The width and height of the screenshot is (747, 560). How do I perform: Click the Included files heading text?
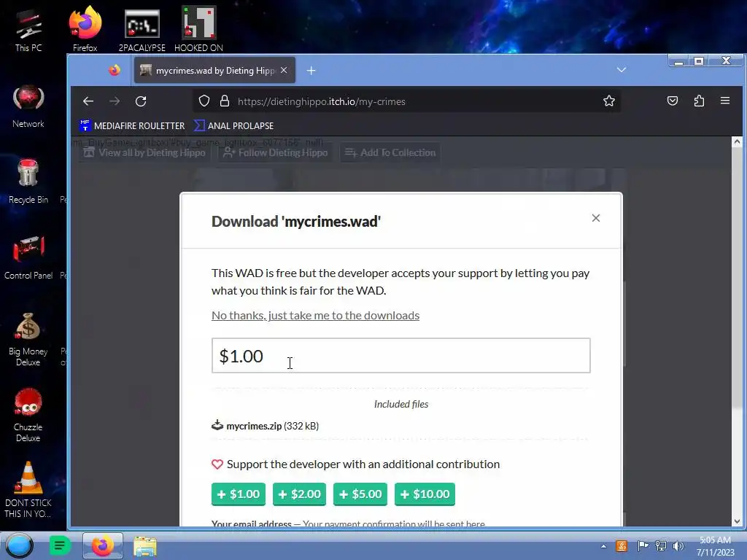[401, 404]
